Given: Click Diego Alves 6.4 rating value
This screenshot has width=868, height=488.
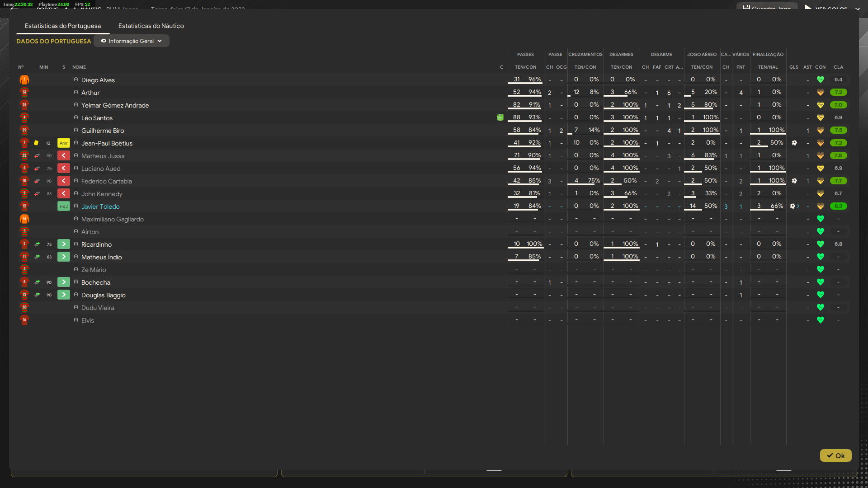Looking at the screenshot, I should [x=838, y=80].
